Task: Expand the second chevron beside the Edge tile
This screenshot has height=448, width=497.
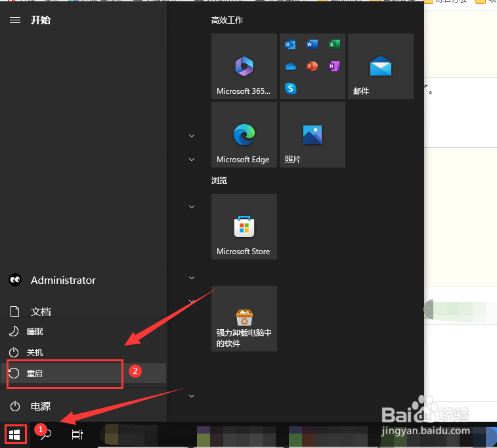Action: pyautogui.click(x=192, y=160)
